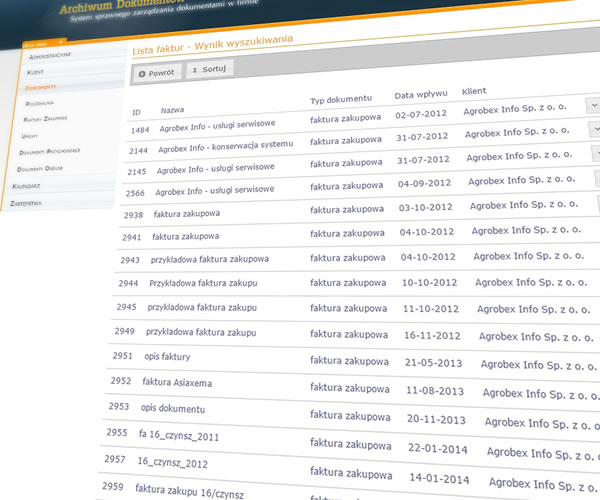Open the dropdown arrow on row 2144
The width and height of the screenshot is (600, 500).
[595, 129]
